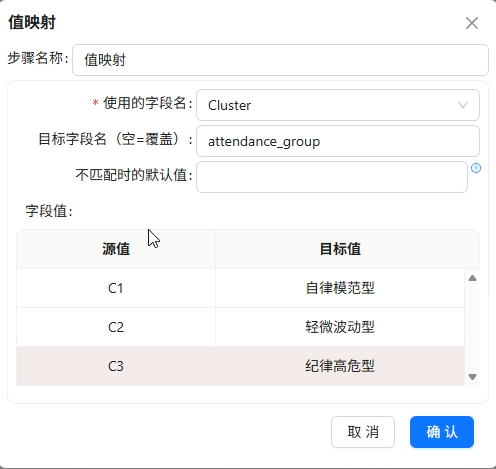Click the 纪律高危型 target value cell
This screenshot has height=469, width=496.
[340, 366]
